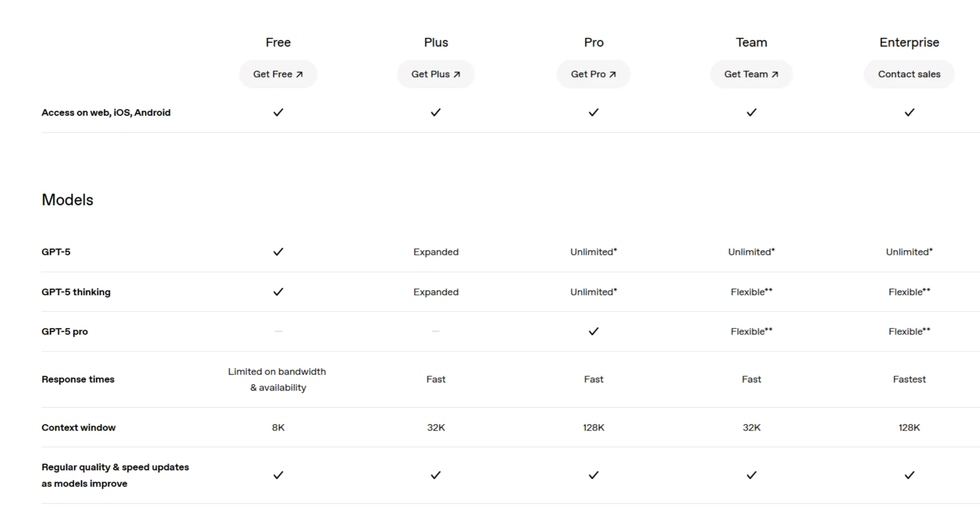Click the Enterprise plan heading
The width and height of the screenshot is (980, 512).
coord(909,42)
